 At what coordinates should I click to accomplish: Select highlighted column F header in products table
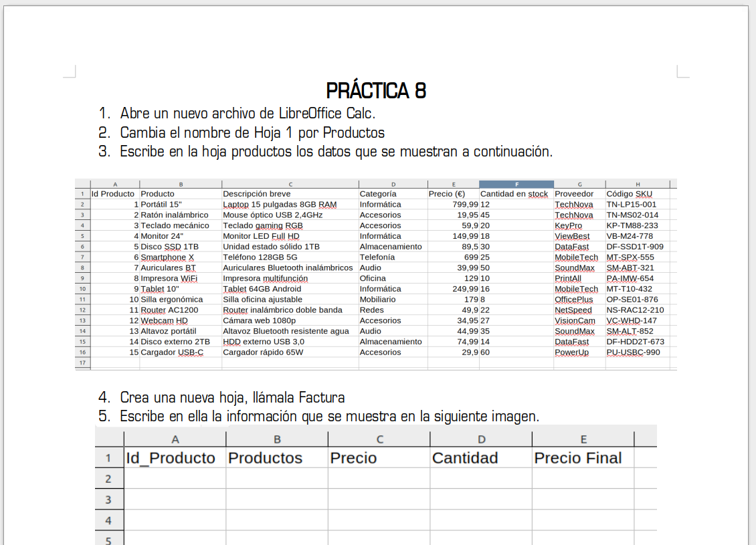tap(516, 184)
